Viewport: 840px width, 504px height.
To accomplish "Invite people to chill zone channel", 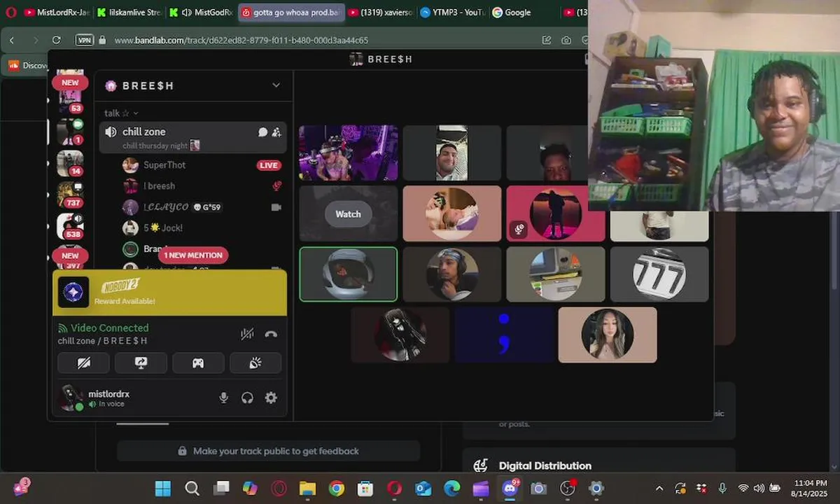I will [x=276, y=132].
